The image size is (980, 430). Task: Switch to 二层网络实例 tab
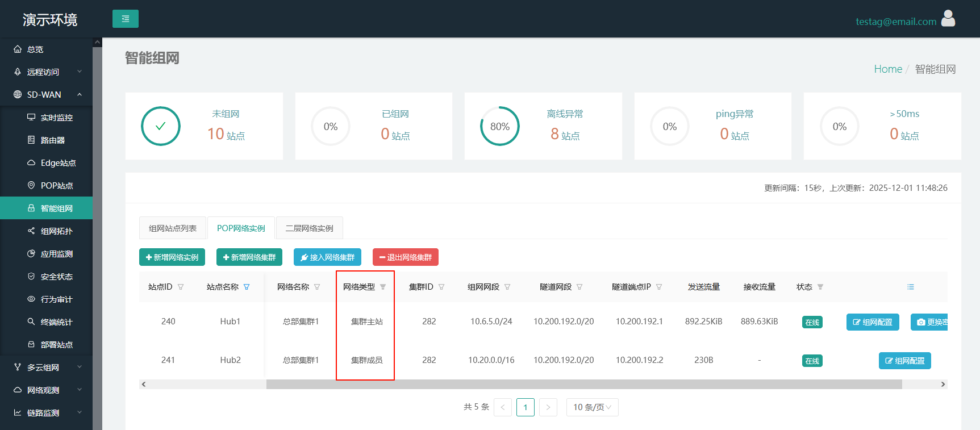[309, 228]
